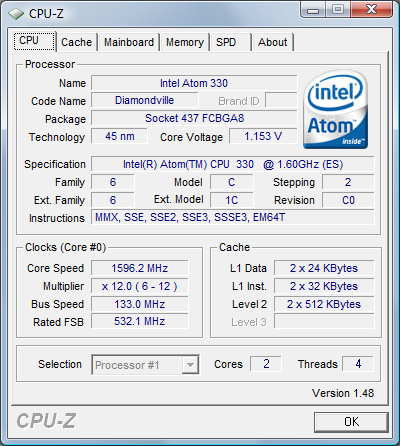
Task: Click the Level 2 cache value field
Action: coord(324,304)
